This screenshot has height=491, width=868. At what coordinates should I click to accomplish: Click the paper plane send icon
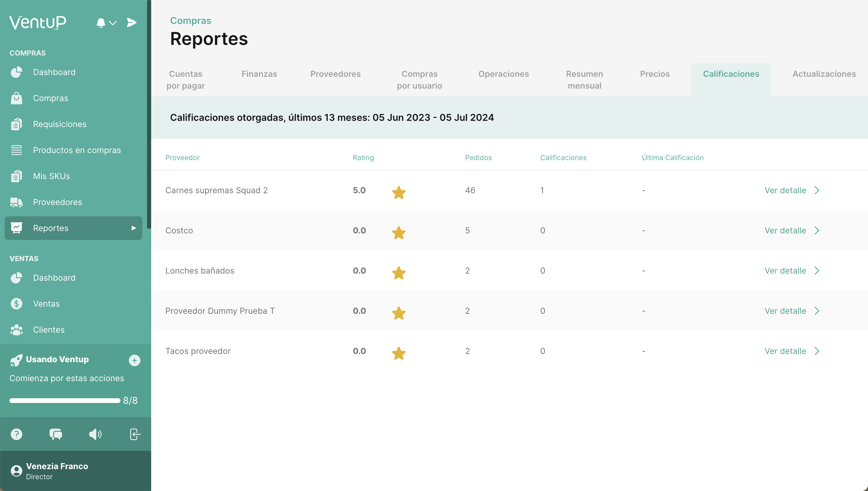pos(131,22)
